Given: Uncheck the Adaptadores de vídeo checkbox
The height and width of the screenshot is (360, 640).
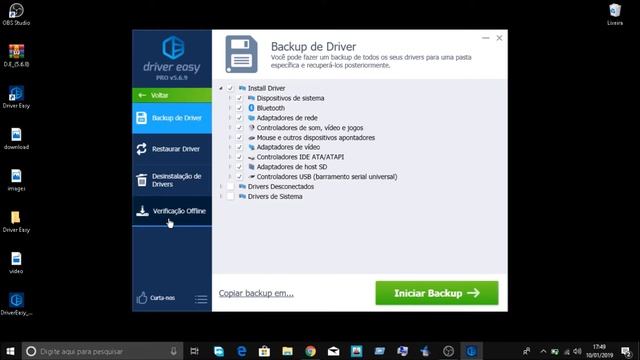Looking at the screenshot, I should [239, 147].
